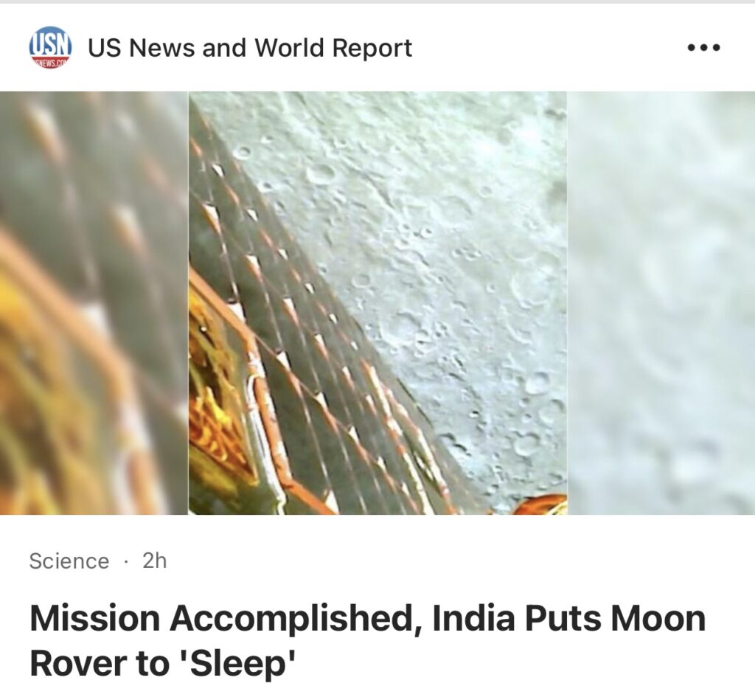Open the center moon surface photo
This screenshot has height=700, width=755.
pos(378,303)
